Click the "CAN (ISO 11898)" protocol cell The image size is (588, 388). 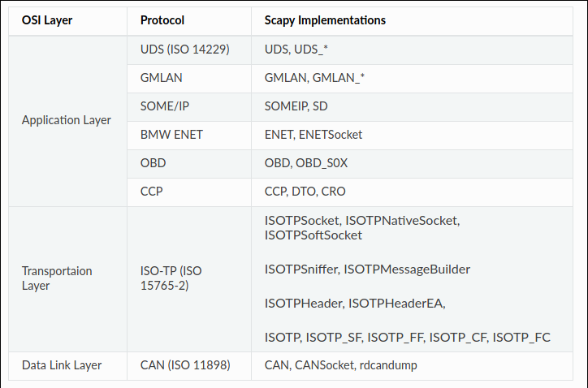coord(185,365)
